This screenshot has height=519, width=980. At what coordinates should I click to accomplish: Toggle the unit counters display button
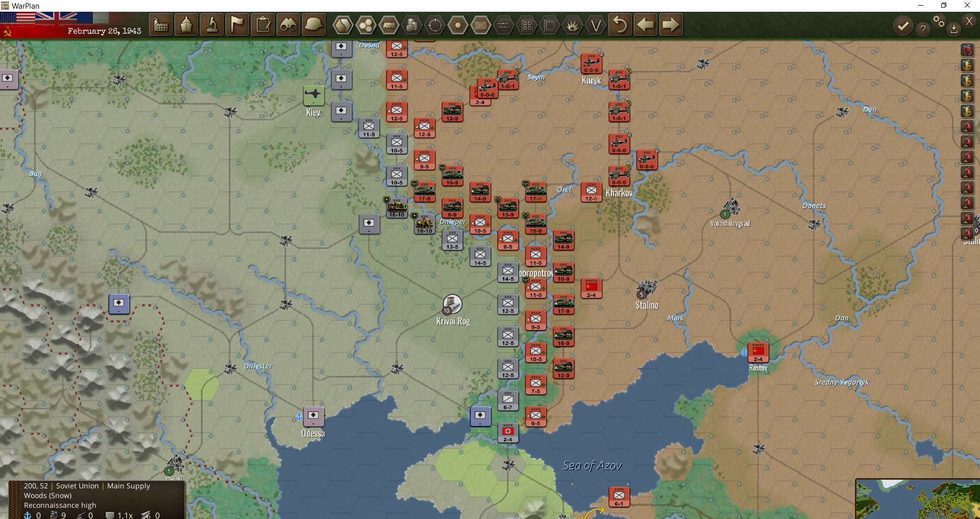[481, 24]
